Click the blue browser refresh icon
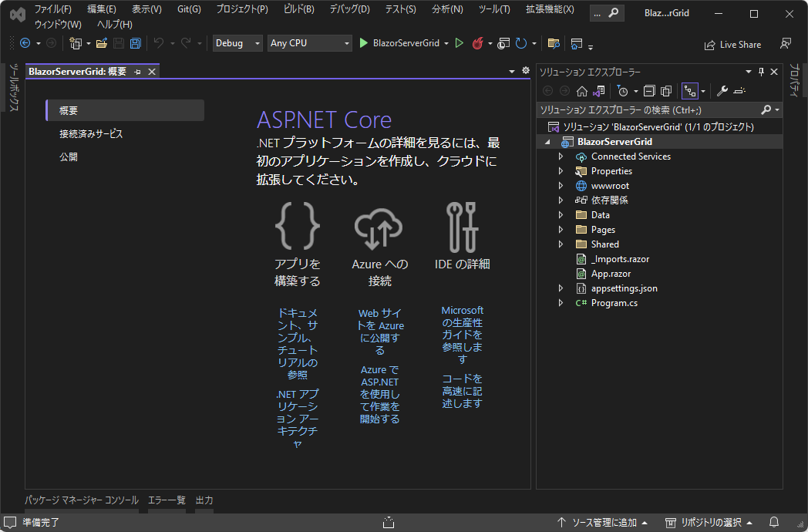The image size is (808, 532). [521, 43]
